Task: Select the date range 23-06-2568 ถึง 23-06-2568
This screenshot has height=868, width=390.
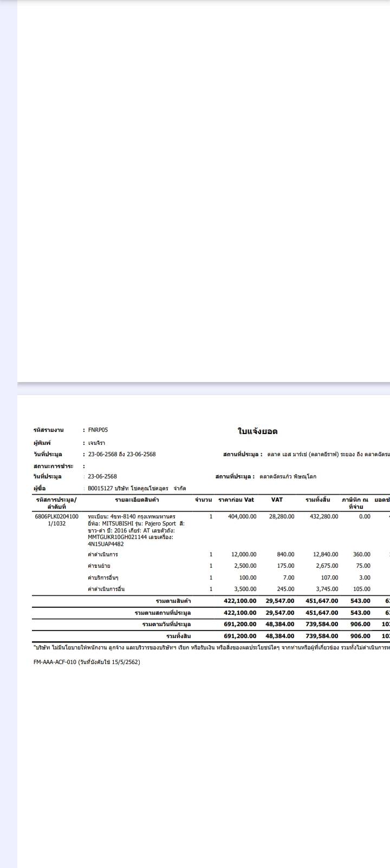Action: (122, 455)
